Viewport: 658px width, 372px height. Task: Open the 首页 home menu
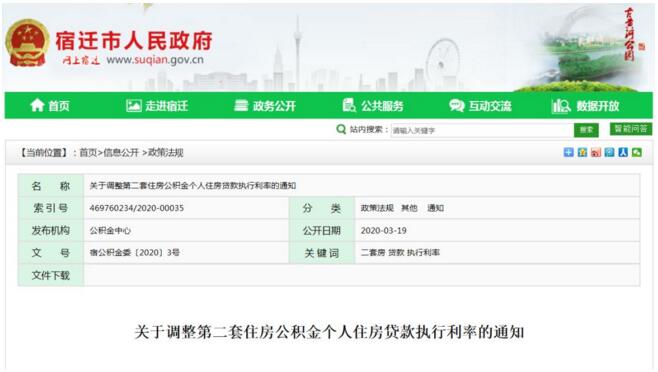[50, 105]
